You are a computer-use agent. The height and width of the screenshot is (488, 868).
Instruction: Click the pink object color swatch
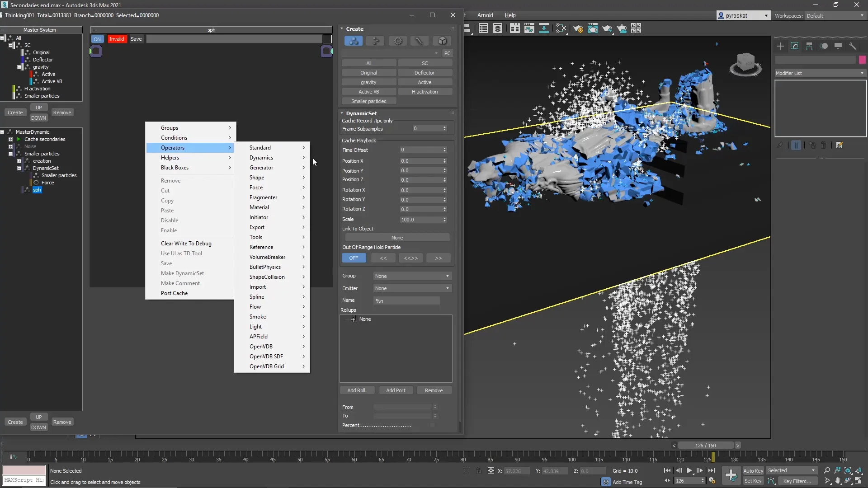coord(862,60)
